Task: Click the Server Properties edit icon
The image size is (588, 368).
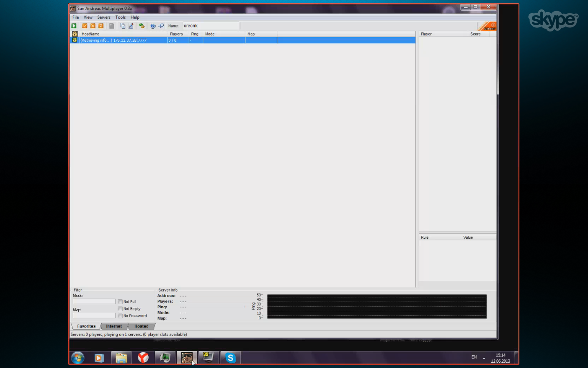Action: click(131, 26)
